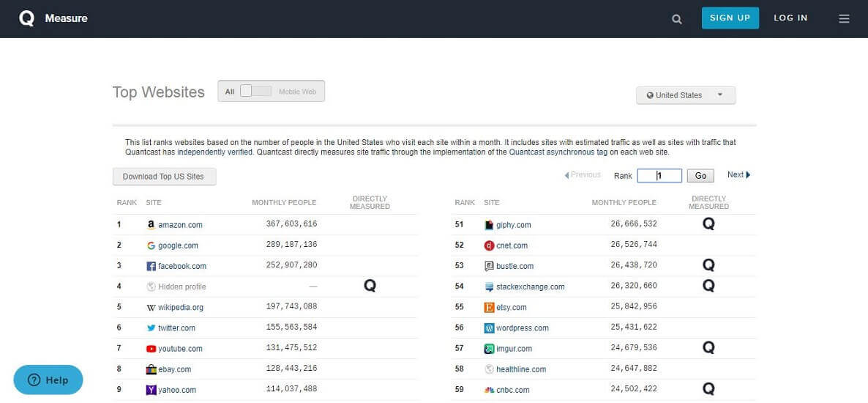Click the Yahoo icon in row 9
868x403 pixels.
point(151,391)
